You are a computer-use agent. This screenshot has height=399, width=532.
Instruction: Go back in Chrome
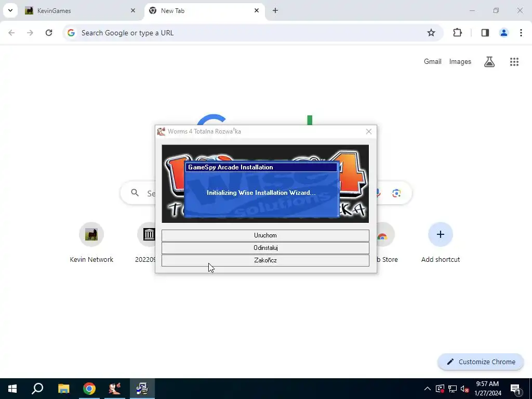pos(11,33)
